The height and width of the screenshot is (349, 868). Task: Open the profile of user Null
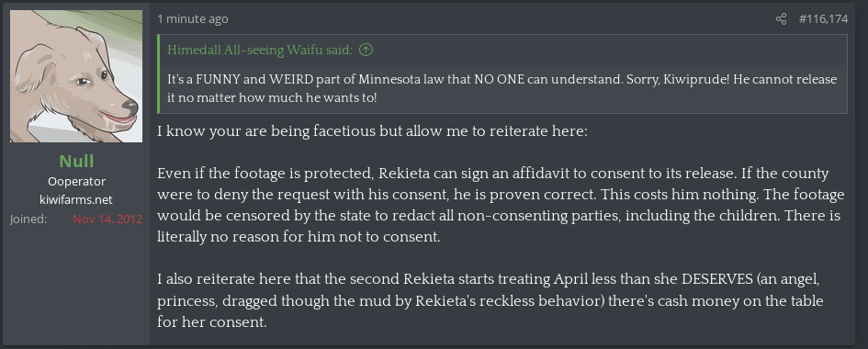[76, 161]
